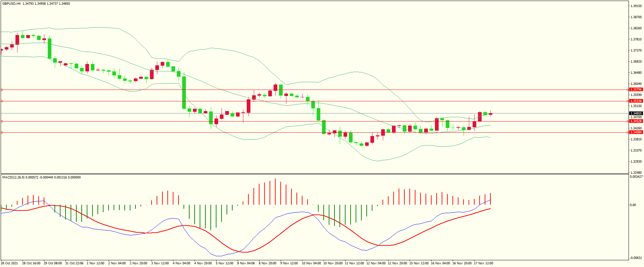Click the 1.36480 price axis label
The height and width of the screenshot is (267, 644).
[636, 73]
